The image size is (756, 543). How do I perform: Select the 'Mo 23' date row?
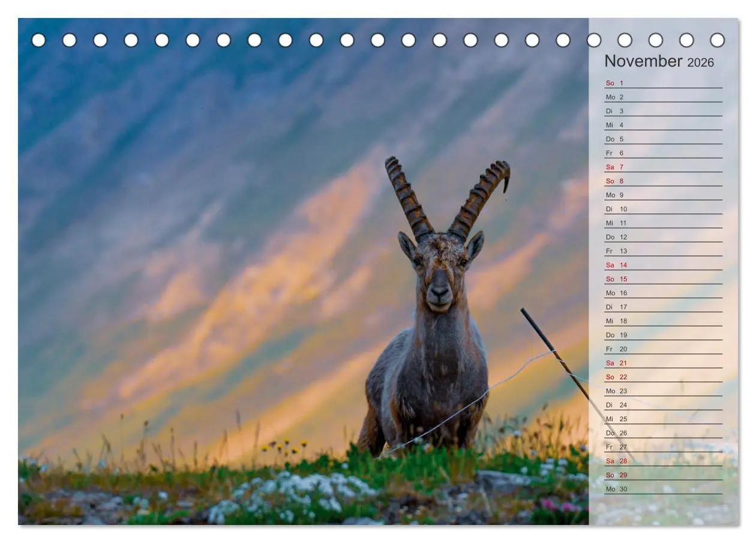coord(663,391)
